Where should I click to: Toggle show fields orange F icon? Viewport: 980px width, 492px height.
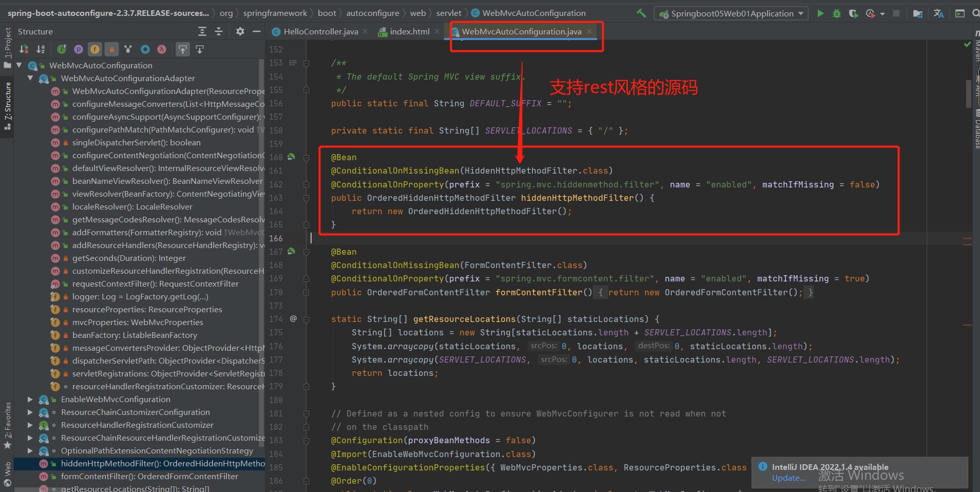click(95, 49)
